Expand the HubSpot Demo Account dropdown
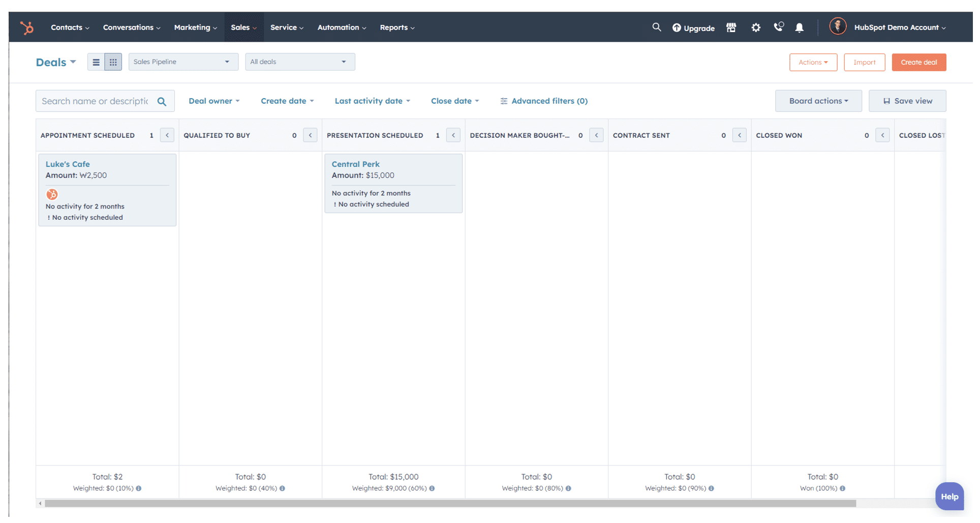Image resolution: width=980 pixels, height=523 pixels. pyautogui.click(x=900, y=27)
